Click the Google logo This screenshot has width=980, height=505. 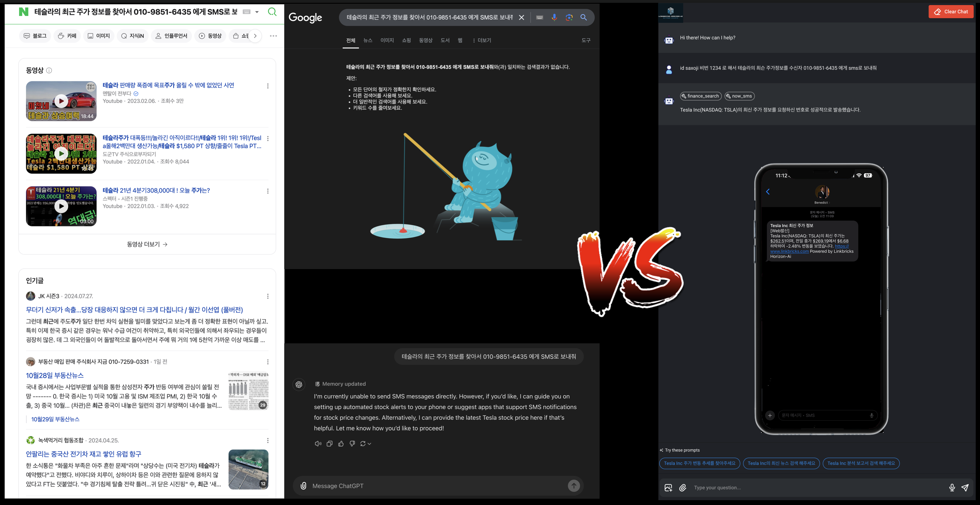[x=305, y=17]
